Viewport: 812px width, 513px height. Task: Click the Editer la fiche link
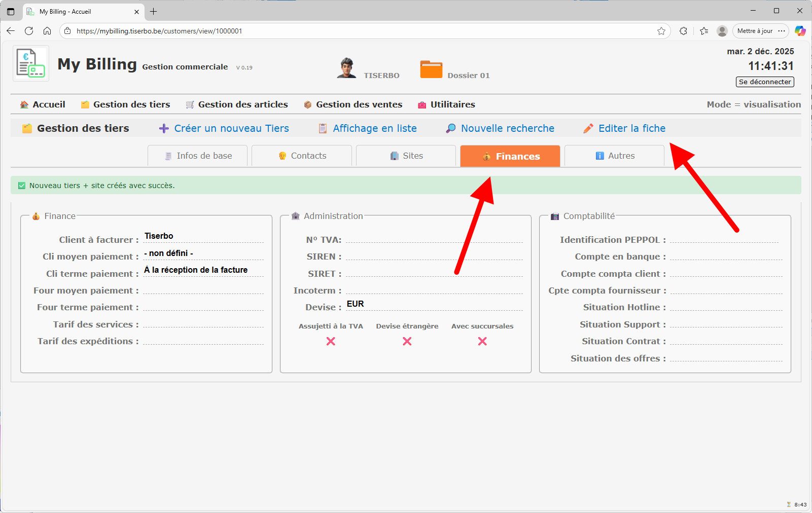click(x=631, y=128)
